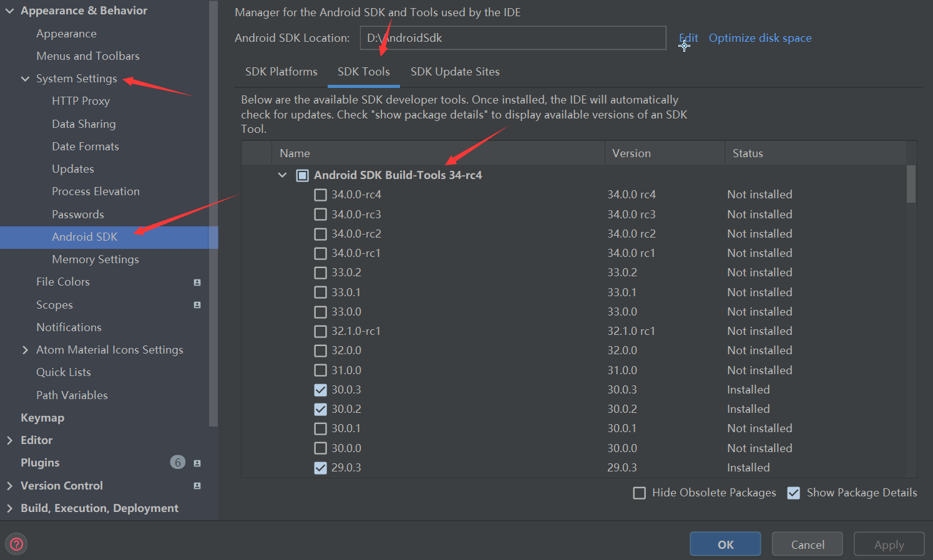This screenshot has height=560, width=933.
Task: Open the Keymap settings page
Action: pyautogui.click(x=42, y=418)
